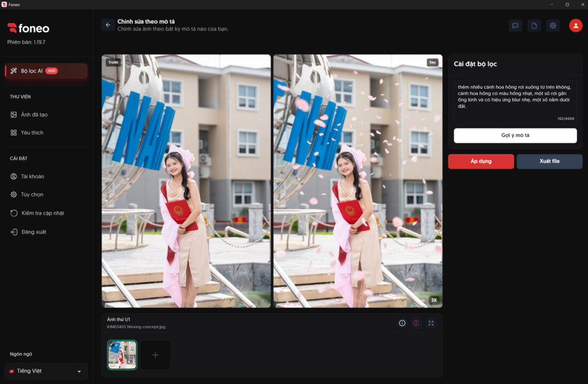
Task: Expand image to fullscreen view
Action: (431, 323)
